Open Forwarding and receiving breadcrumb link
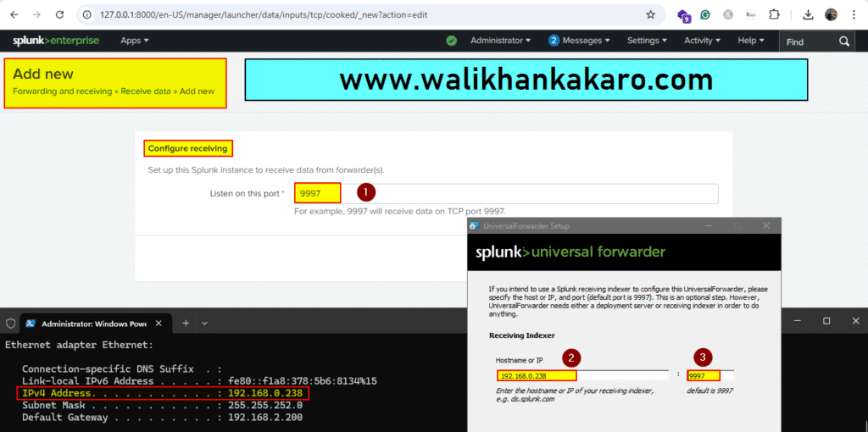Screen dimensions: 868x432 pyautogui.click(x=62, y=91)
